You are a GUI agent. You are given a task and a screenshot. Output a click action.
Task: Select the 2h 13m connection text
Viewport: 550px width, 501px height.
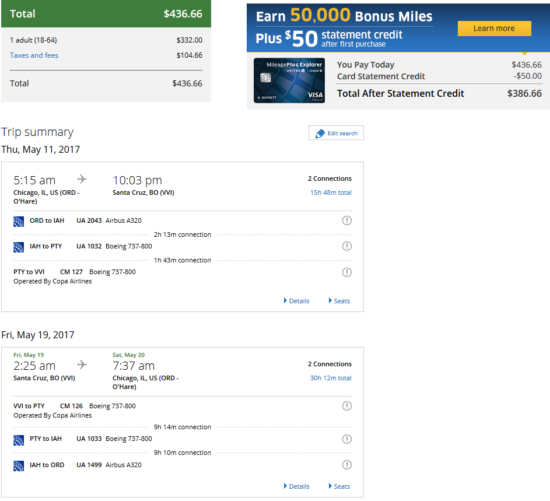tap(182, 234)
